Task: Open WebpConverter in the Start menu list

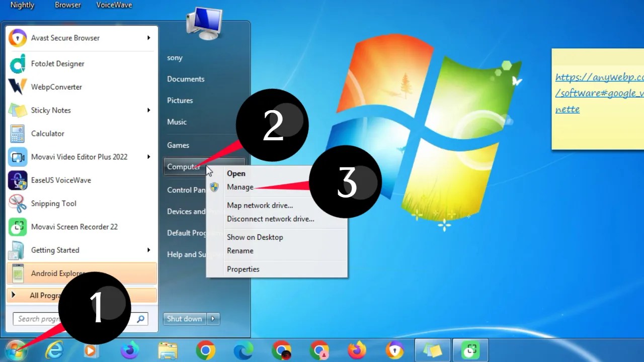Action: 80,87
